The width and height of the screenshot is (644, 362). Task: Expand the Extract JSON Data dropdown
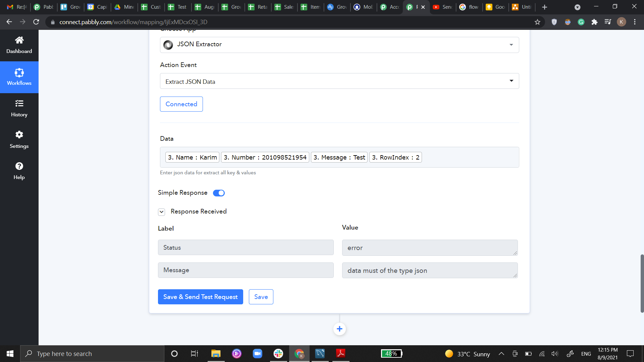[339, 81]
